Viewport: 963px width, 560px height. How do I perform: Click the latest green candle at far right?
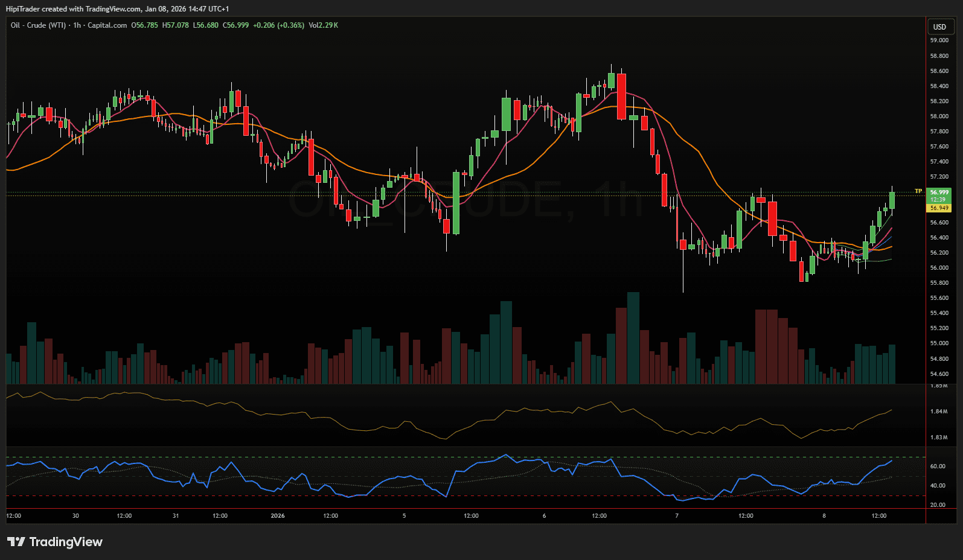pyautogui.click(x=892, y=200)
